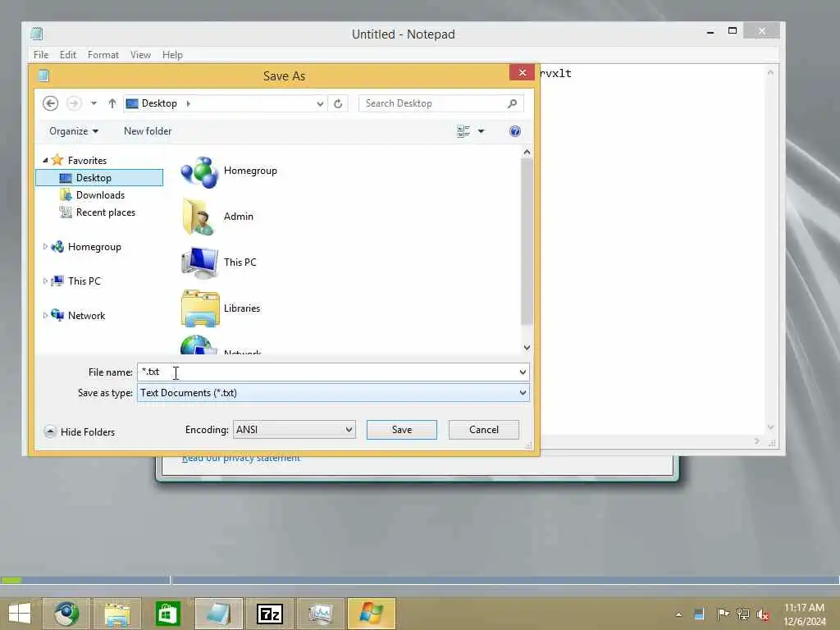Select the Libraries folder icon
Image resolution: width=840 pixels, height=630 pixels.
(200, 308)
